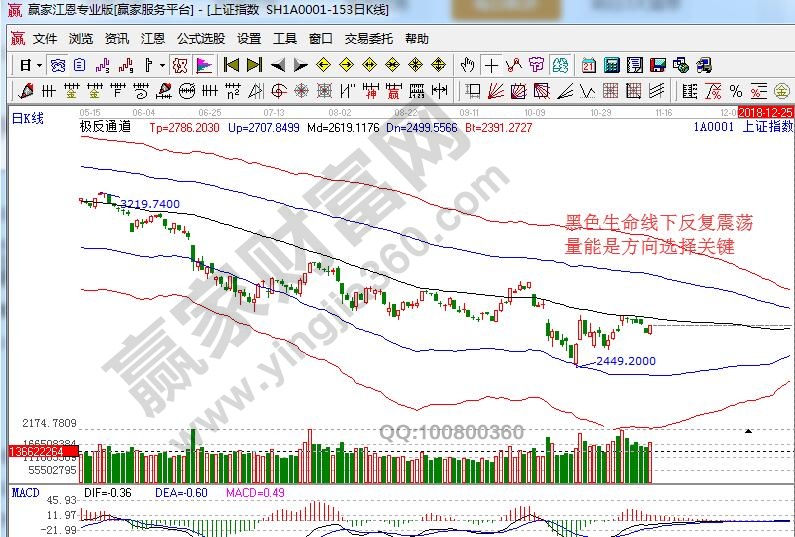This screenshot has height=537, width=795.
Task: Click the hand pan tool icon
Action: 467,65
